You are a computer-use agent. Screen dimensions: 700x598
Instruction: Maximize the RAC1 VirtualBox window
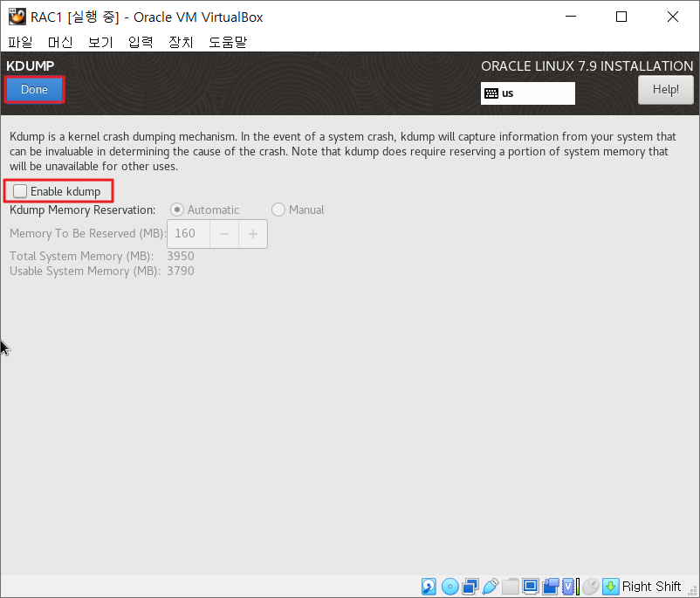(x=621, y=17)
